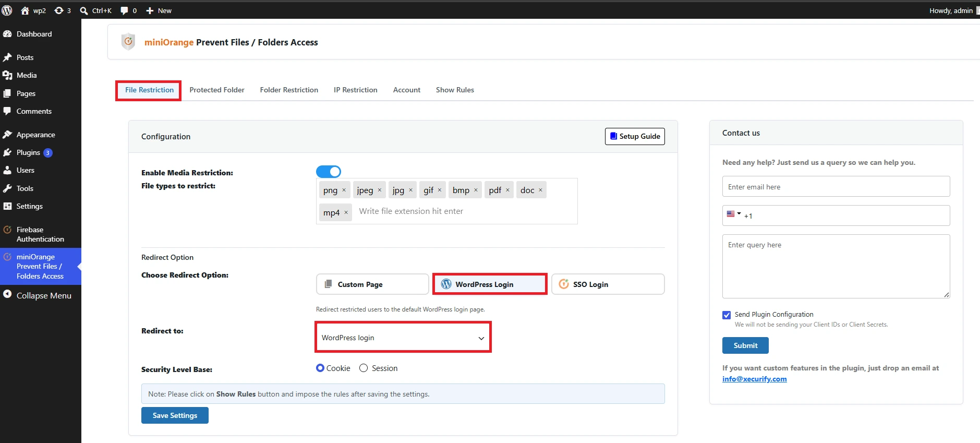Uncheck Send Plugin Configuration checkbox
This screenshot has height=443, width=980.
pos(727,315)
